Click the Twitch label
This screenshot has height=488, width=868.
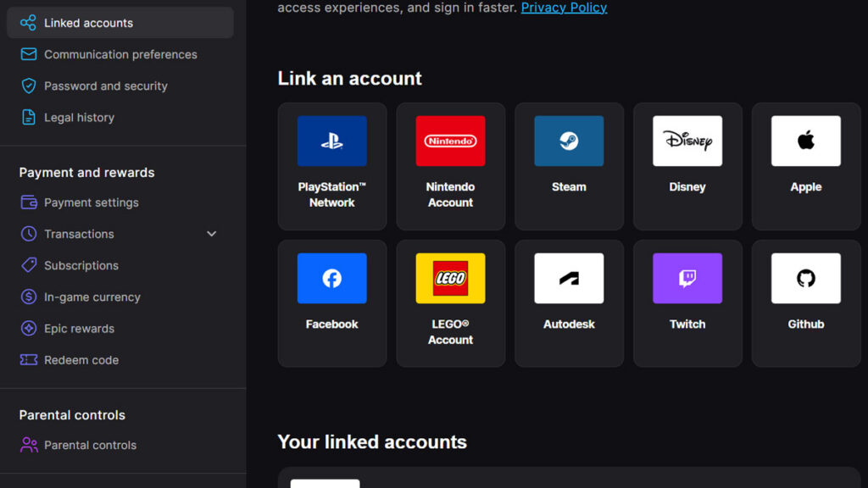click(687, 324)
